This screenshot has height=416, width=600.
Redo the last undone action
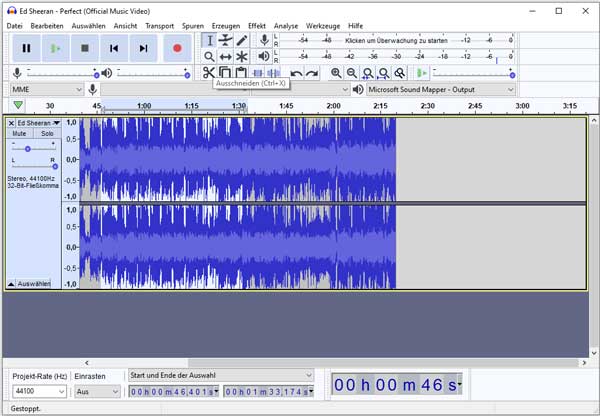pyautogui.click(x=312, y=73)
